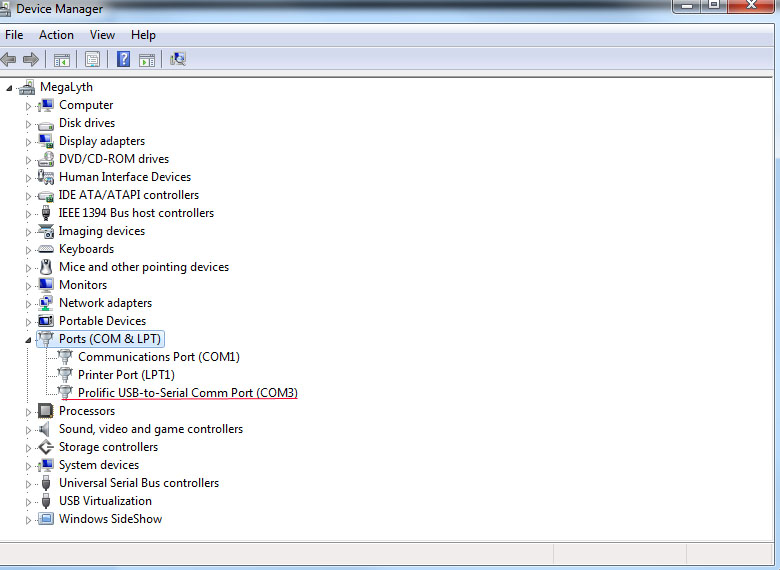Select the Human Interface Devices label
The width and height of the screenshot is (780, 570).
[125, 177]
